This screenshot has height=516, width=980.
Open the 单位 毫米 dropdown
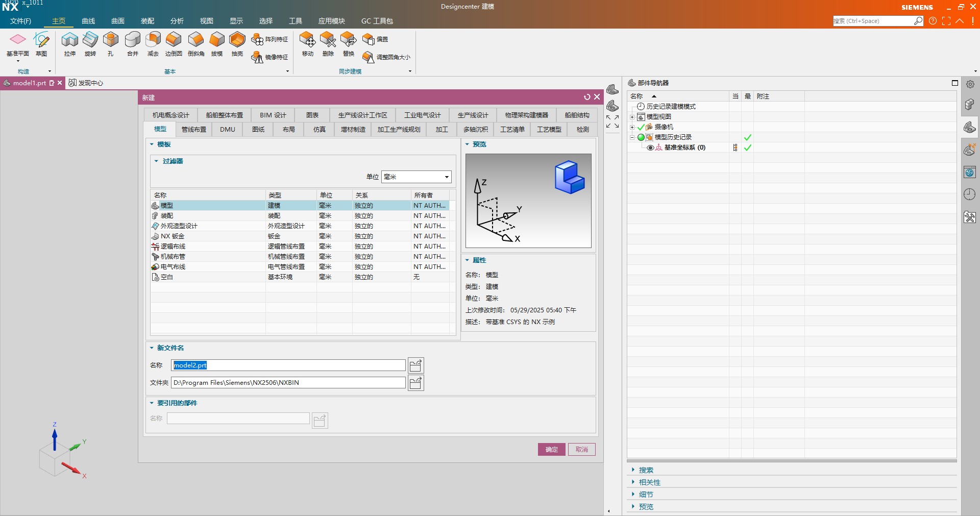[x=416, y=177]
